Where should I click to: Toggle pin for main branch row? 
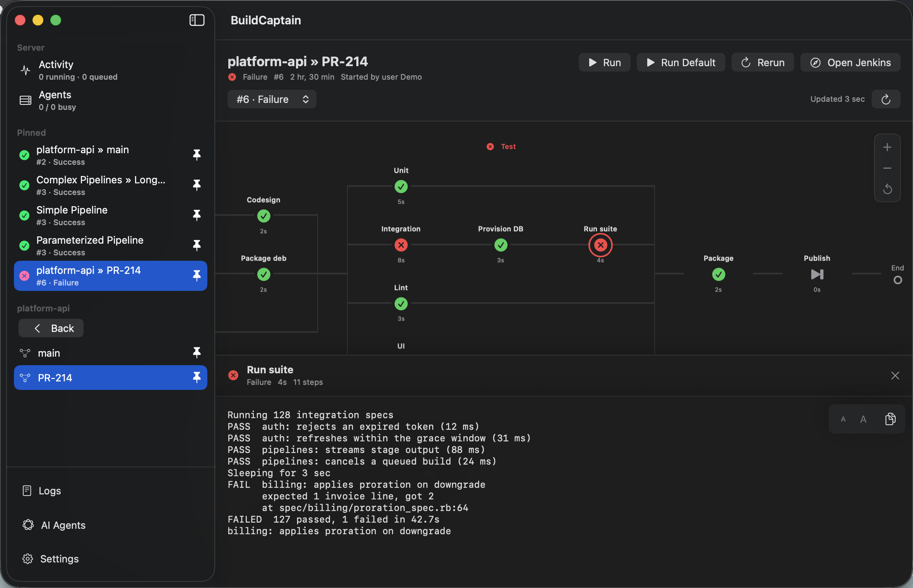pos(197,352)
